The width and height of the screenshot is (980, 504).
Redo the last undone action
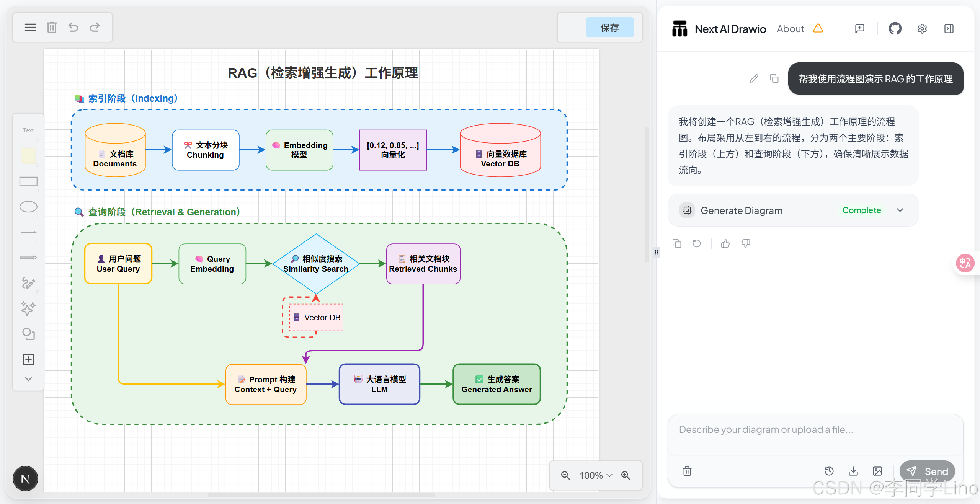click(x=95, y=27)
